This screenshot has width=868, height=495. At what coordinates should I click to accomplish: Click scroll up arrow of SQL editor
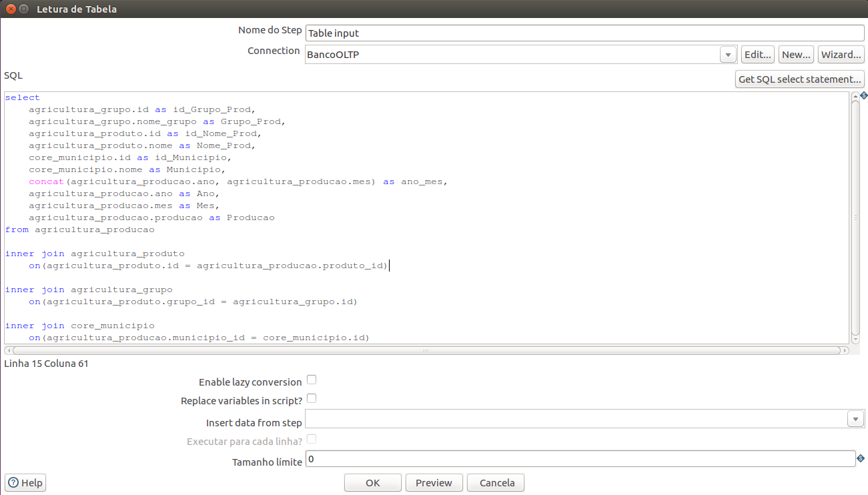pyautogui.click(x=855, y=97)
